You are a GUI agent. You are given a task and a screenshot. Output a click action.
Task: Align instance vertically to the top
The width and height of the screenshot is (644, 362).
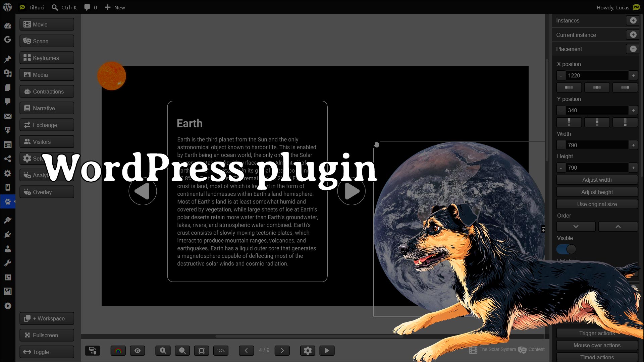click(x=569, y=122)
